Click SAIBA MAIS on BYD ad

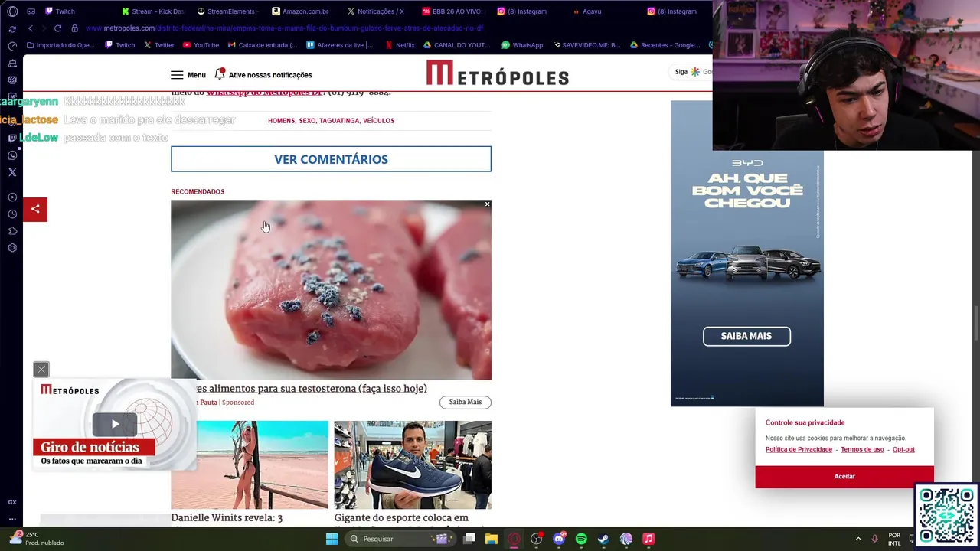pyautogui.click(x=746, y=336)
